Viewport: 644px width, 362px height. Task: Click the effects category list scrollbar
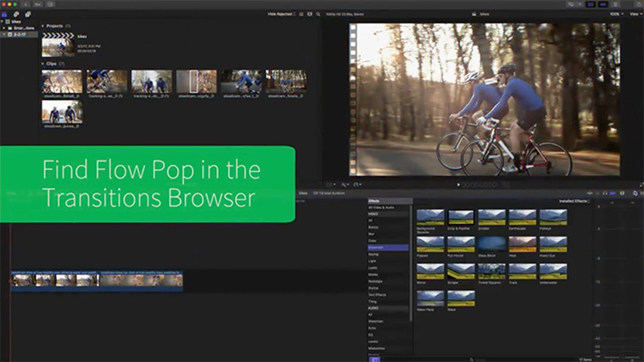pos(410,263)
